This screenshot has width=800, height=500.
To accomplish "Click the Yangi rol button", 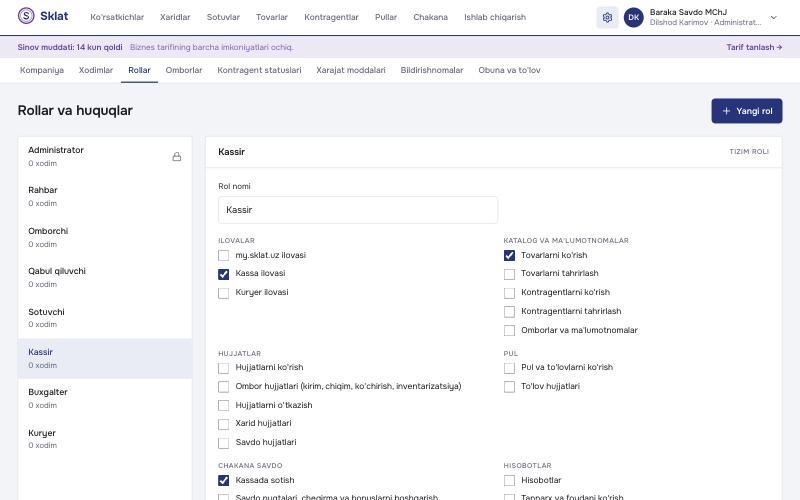I will pyautogui.click(x=746, y=111).
